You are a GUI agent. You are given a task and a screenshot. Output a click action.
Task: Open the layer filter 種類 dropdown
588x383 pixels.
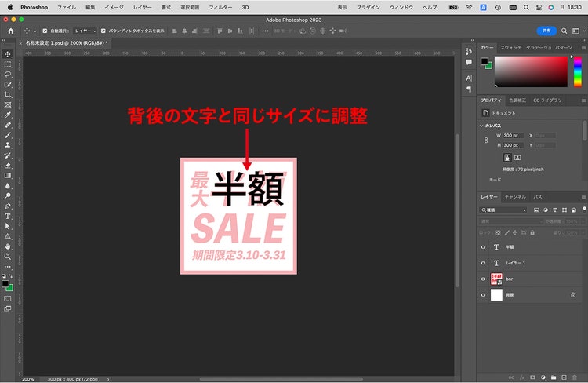(503, 210)
